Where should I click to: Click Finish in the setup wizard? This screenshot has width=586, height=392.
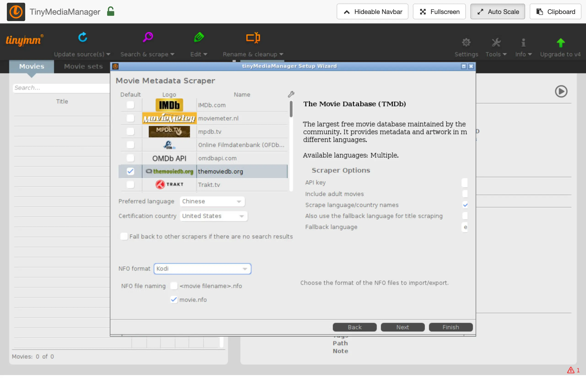[450, 327]
